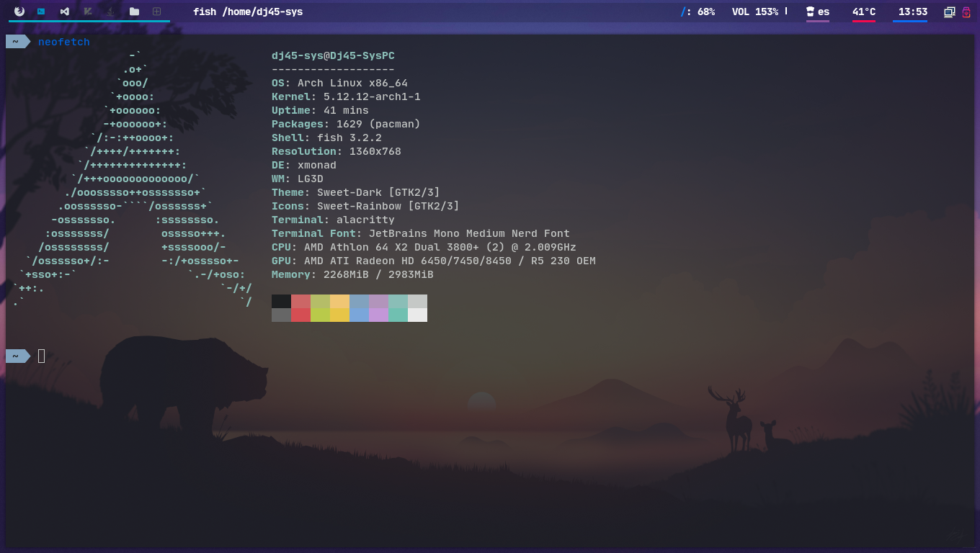Select the white color swatch
This screenshot has height=553, width=980.
[417, 315]
